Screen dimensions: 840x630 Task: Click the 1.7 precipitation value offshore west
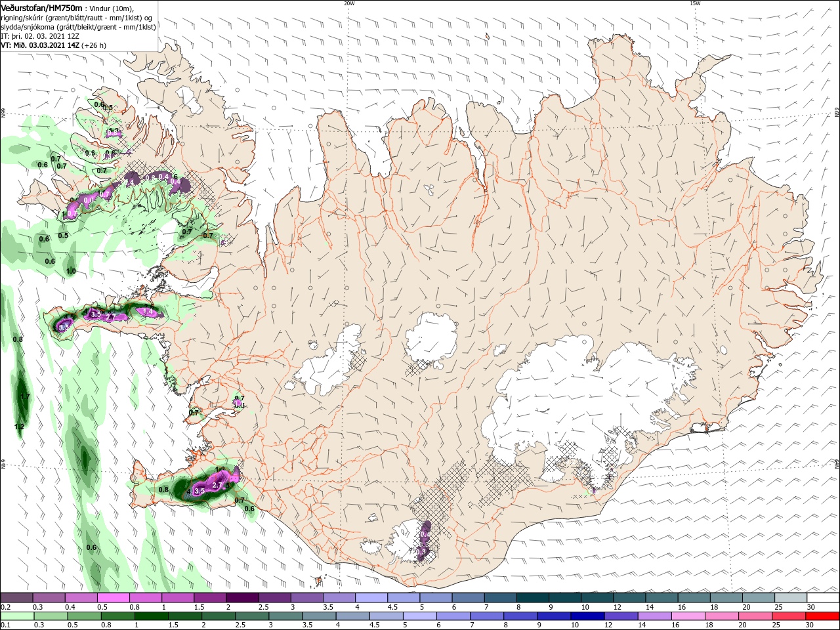point(26,396)
